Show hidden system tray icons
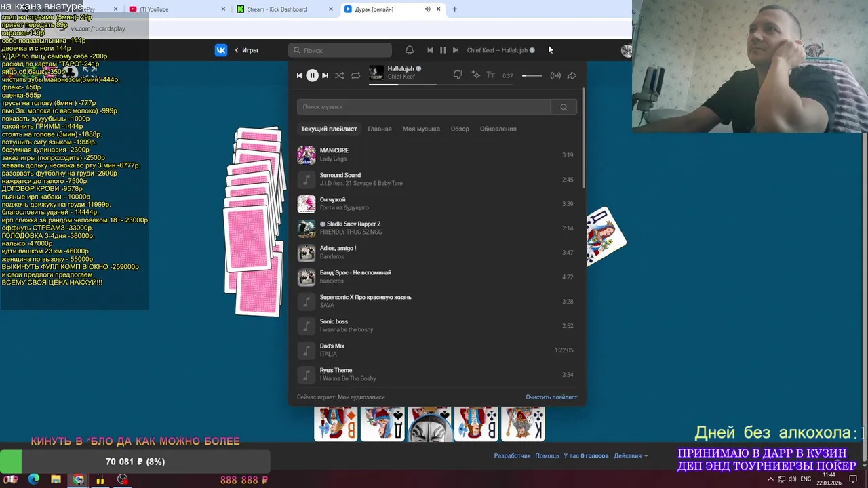Viewport: 868px width, 488px height. point(770,479)
